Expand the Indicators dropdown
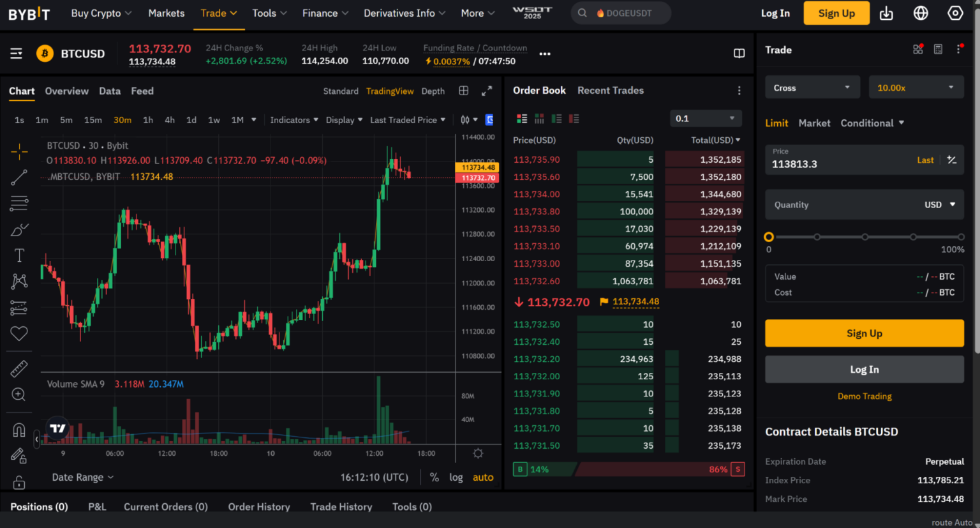This screenshot has height=528, width=980. pyautogui.click(x=293, y=120)
